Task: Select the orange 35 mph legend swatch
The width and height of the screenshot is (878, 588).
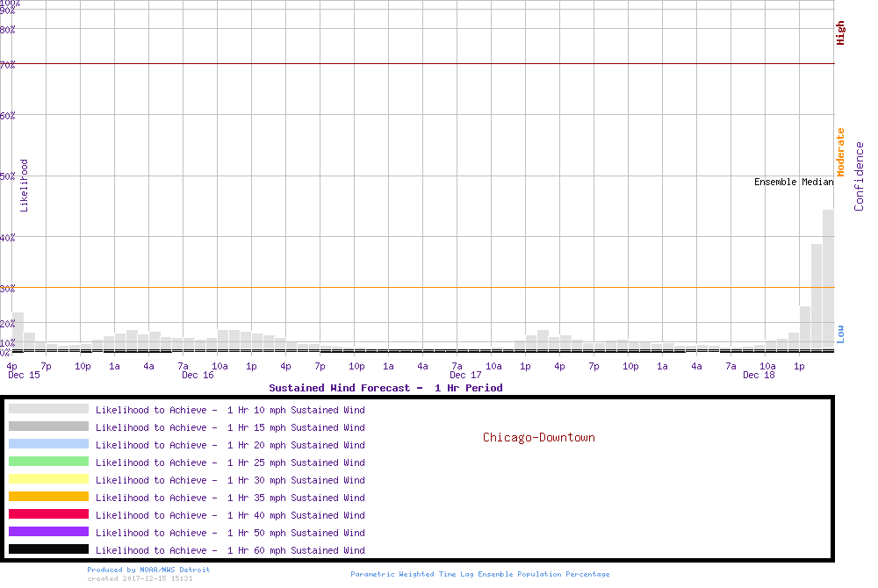Action: (48, 497)
